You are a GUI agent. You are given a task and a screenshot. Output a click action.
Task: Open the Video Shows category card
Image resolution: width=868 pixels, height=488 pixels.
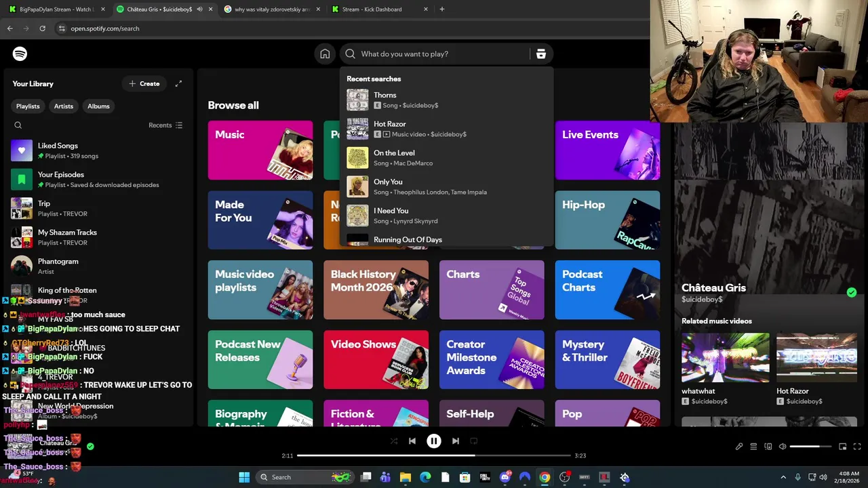376,360
